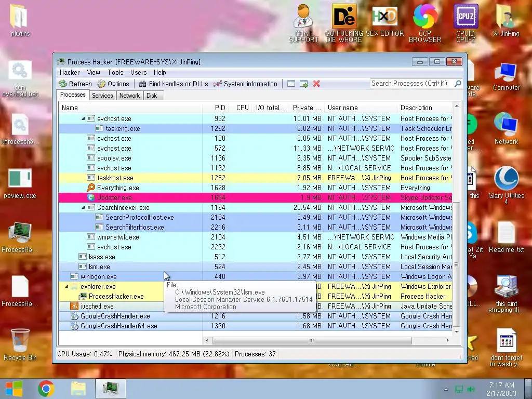
Task: Select the lsass.exe process row
Action: (x=255, y=257)
